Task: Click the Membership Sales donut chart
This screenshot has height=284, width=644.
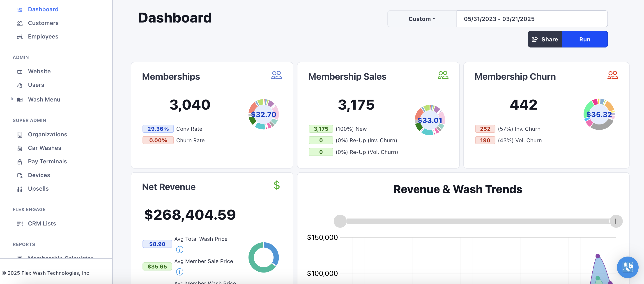Action: 430,120
